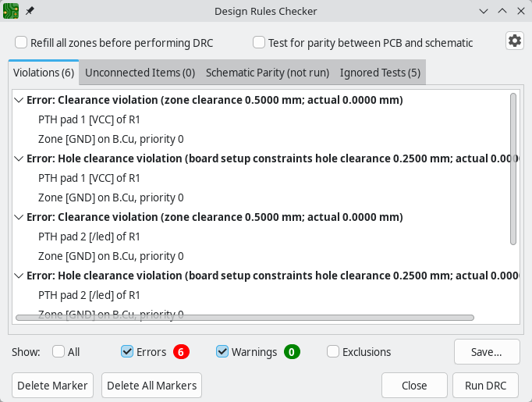
Task: Click the horizontal scrollbar in violations list
Action: (245, 318)
